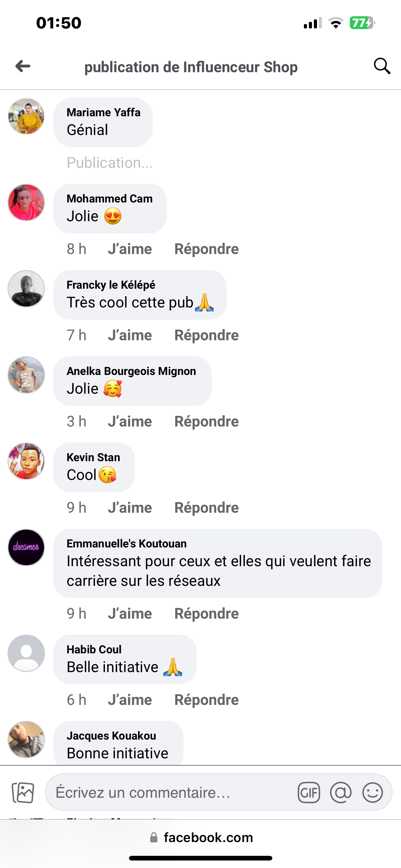
Task: Tap Mariame Yaffa's profile picture
Action: (x=26, y=117)
